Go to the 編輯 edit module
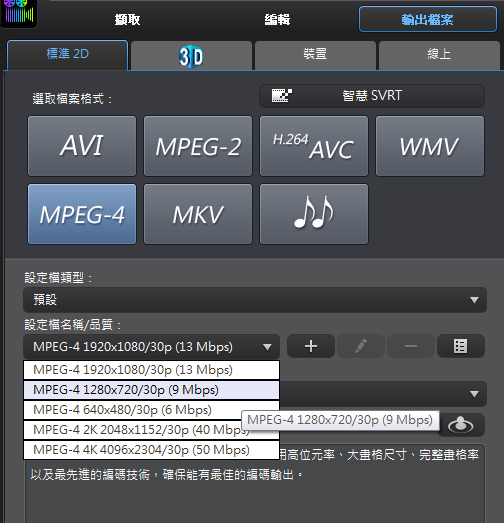The height and width of the screenshot is (523, 504). [277, 20]
